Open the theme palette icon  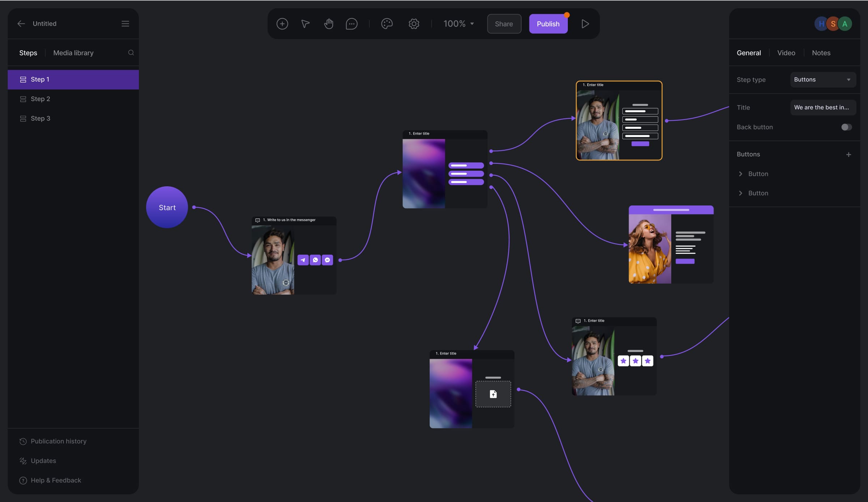pos(387,24)
